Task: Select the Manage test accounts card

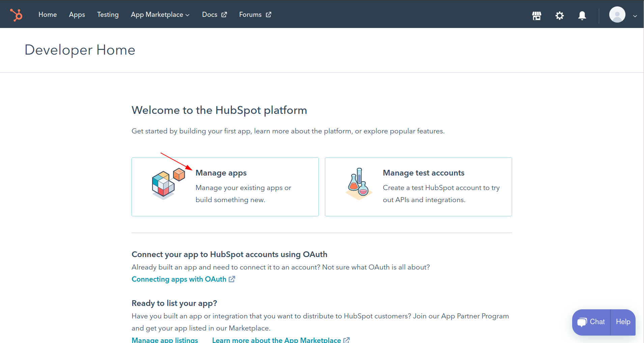Action: point(418,186)
